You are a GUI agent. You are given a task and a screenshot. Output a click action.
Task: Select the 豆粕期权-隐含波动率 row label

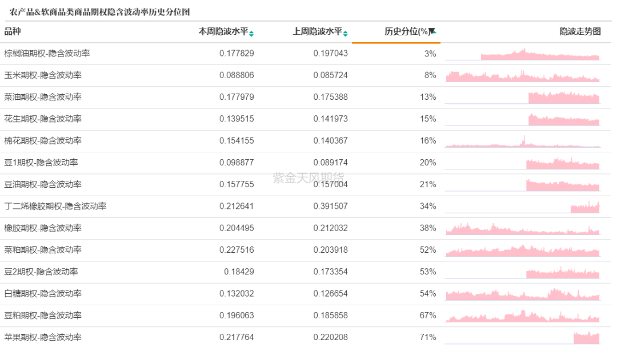click(43, 316)
